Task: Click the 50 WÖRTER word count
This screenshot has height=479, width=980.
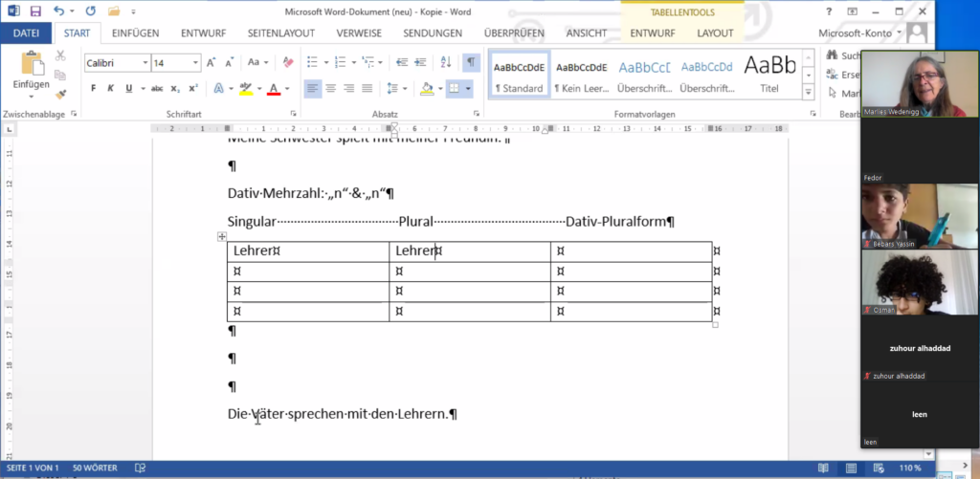Action: tap(95, 468)
